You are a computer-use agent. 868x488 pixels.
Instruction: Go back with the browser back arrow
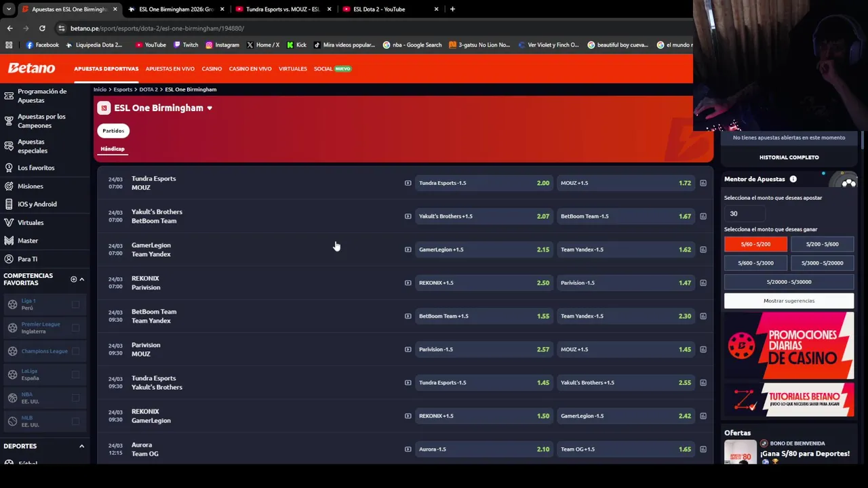[9, 28]
